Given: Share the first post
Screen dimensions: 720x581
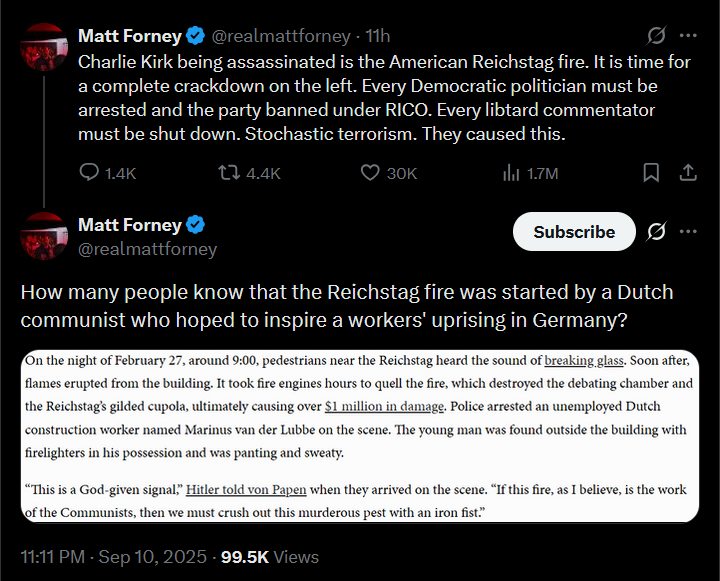Looking at the screenshot, I should tap(688, 173).
